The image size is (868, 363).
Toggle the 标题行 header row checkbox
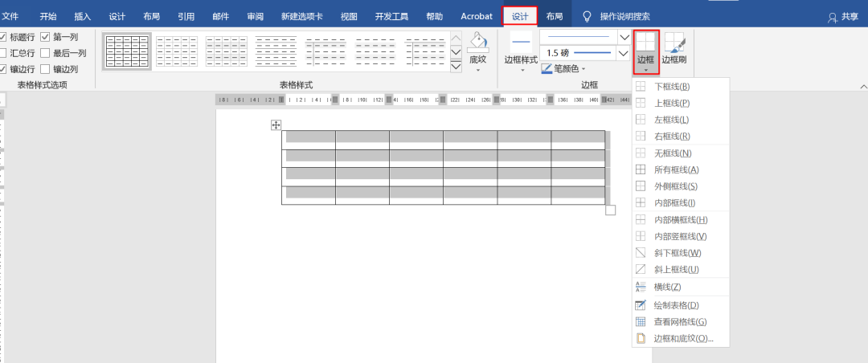2,38
